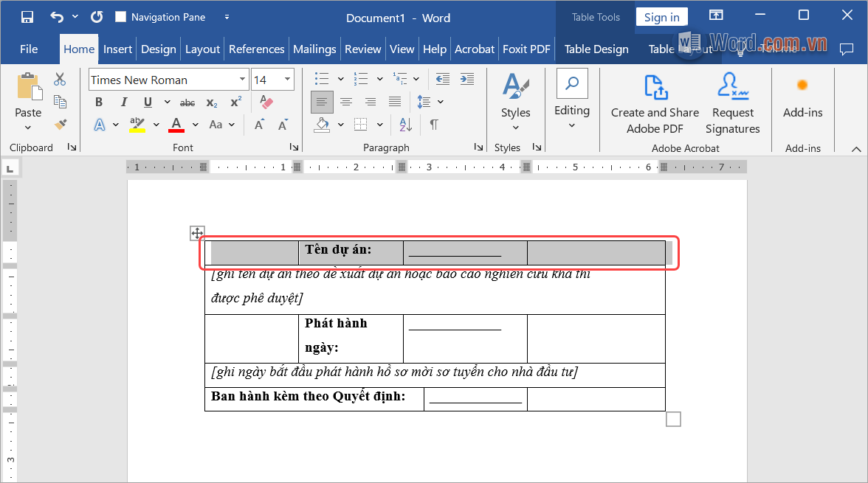The width and height of the screenshot is (868, 483).
Task: Toggle Subscript formatting
Action: click(212, 102)
